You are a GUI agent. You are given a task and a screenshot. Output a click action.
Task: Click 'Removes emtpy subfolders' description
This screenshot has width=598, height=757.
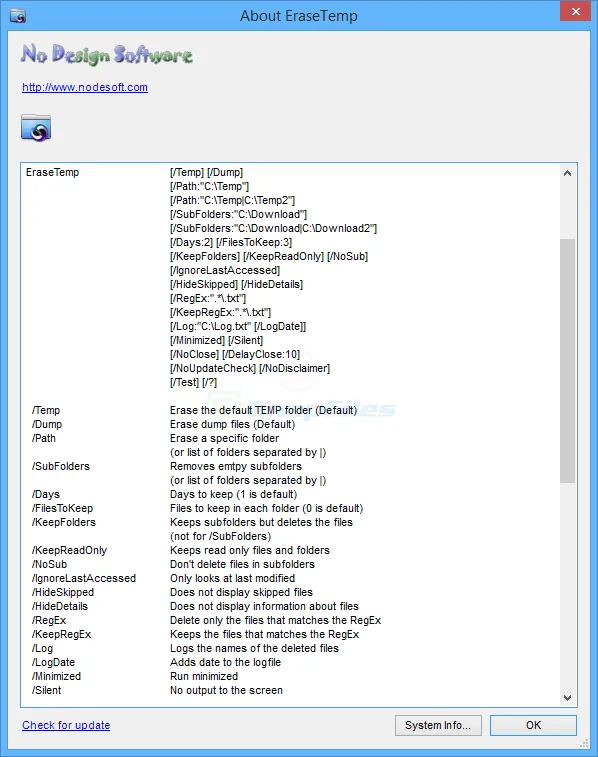tap(236, 466)
